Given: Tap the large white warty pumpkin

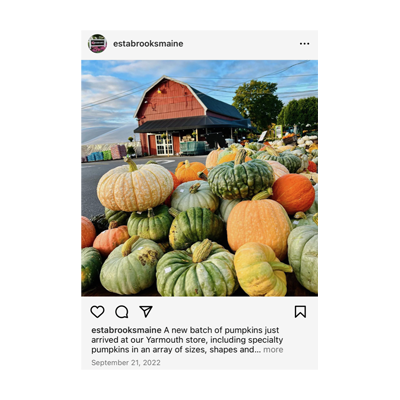Looking at the screenshot, I should (x=135, y=186).
